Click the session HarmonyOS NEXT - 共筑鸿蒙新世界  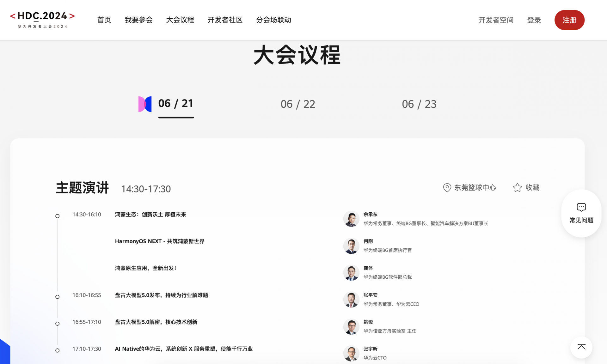pos(160,241)
